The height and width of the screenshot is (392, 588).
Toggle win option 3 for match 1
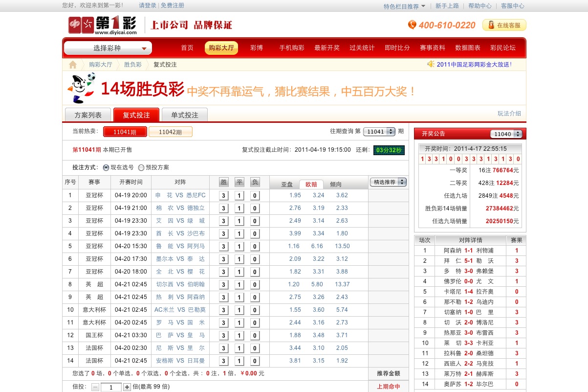pyautogui.click(x=224, y=196)
